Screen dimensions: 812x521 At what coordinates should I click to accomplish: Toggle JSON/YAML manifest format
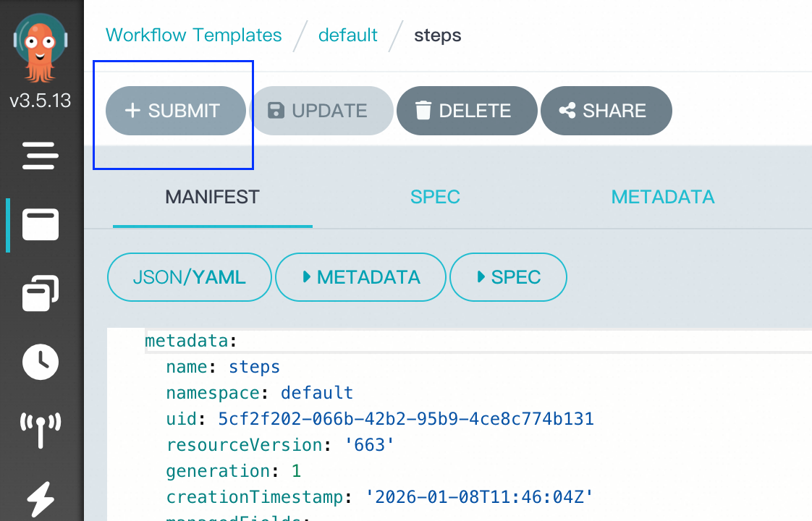(x=190, y=277)
